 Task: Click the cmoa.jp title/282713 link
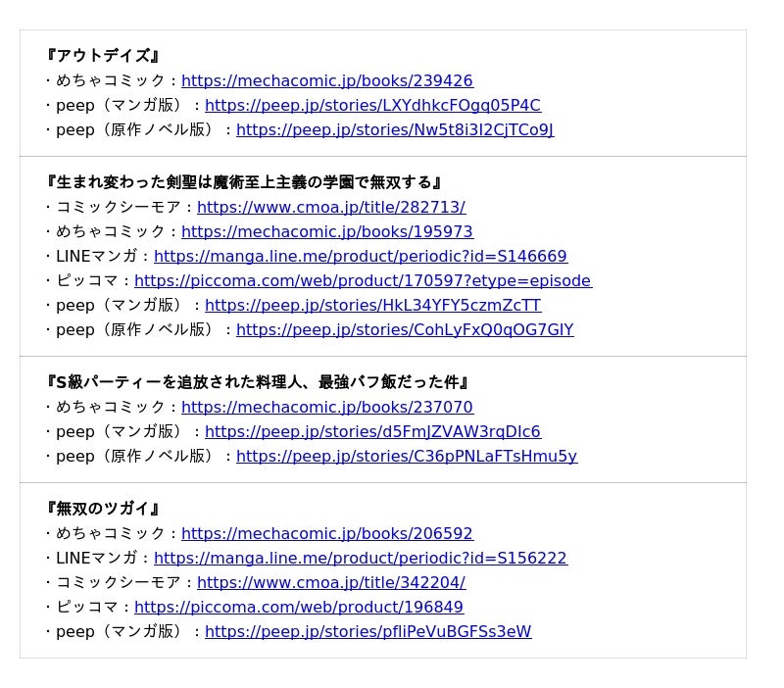pos(331,208)
